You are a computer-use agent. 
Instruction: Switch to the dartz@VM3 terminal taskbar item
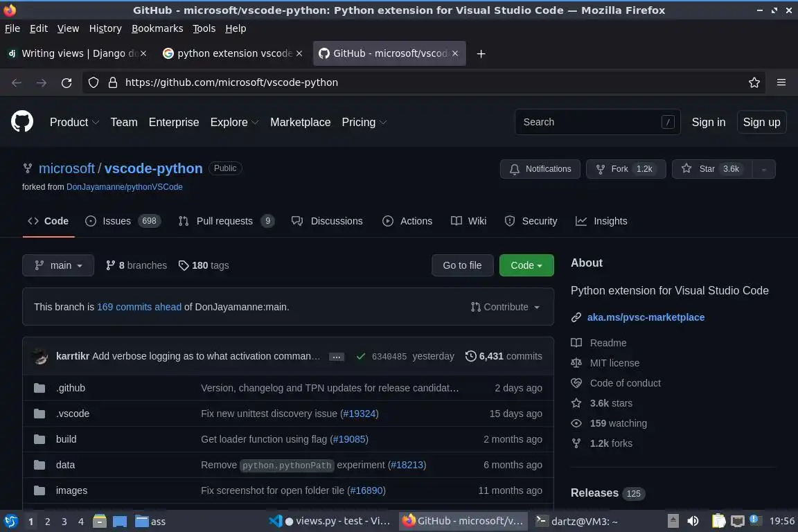[x=576, y=521]
